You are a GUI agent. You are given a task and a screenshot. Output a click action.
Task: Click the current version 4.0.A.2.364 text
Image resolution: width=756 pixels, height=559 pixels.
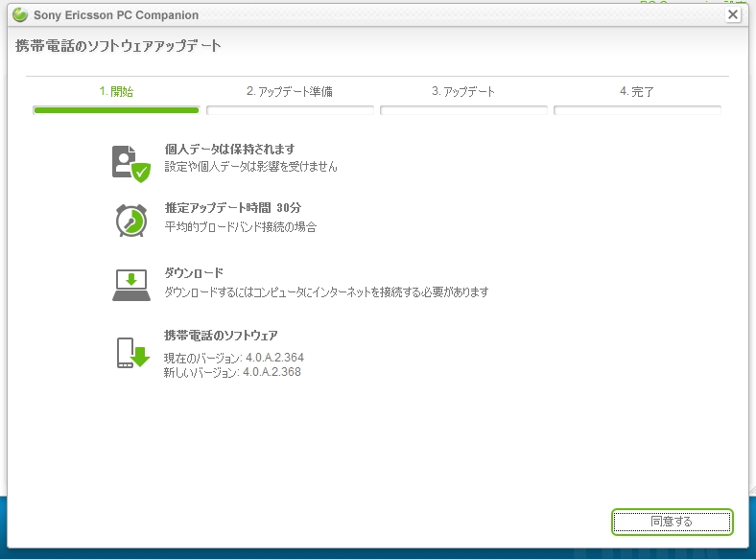click(x=234, y=358)
